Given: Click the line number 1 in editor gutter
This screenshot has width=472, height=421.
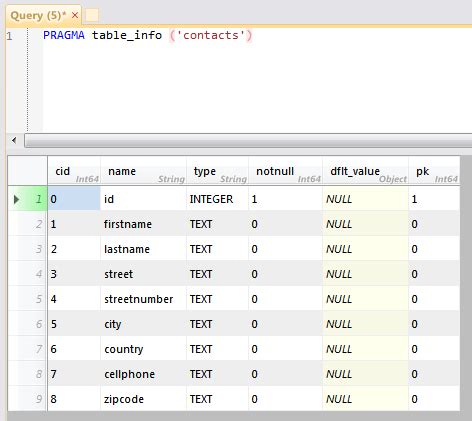Looking at the screenshot, I should 9,36.
